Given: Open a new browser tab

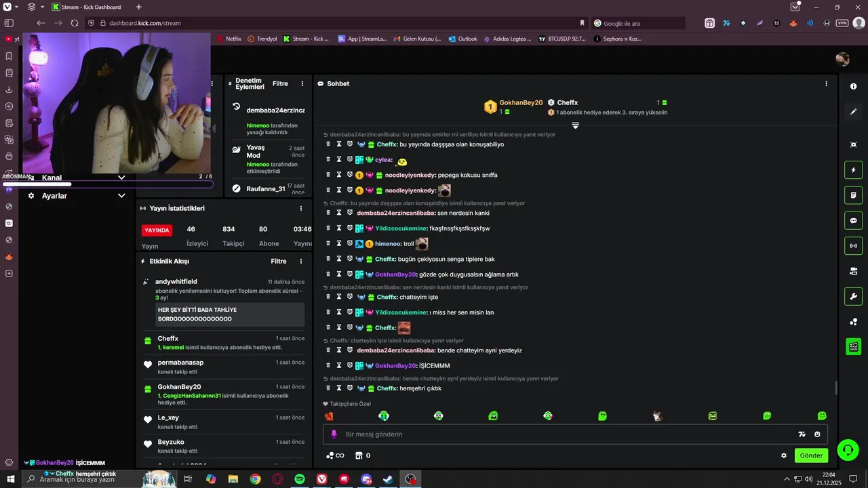Looking at the screenshot, I should [x=139, y=7].
